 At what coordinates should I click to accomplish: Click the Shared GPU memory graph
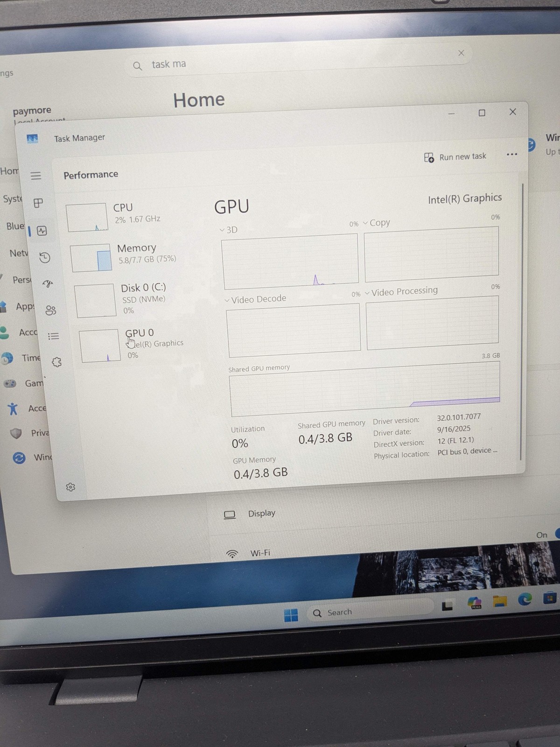pos(365,388)
